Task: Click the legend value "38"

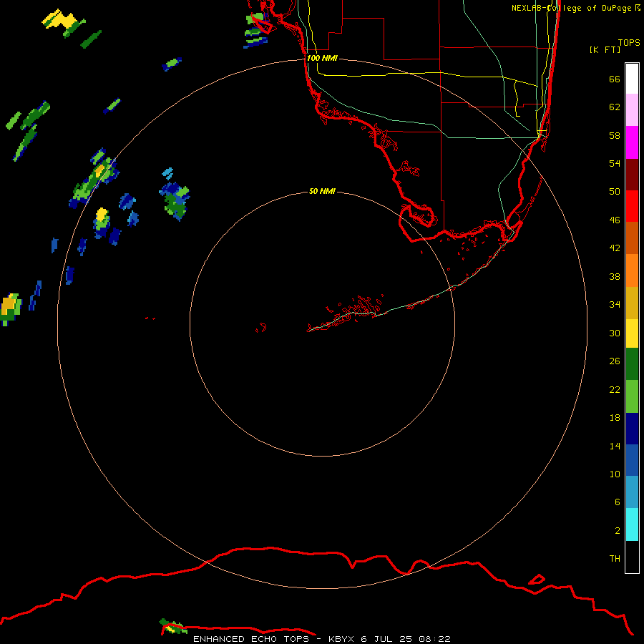Action: tap(615, 276)
